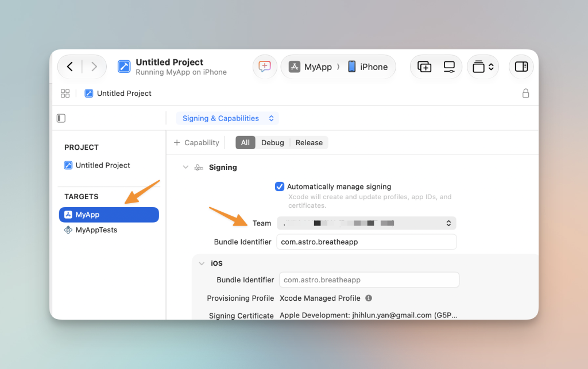Open the Signing & Capabilities tab picker

pyautogui.click(x=227, y=118)
